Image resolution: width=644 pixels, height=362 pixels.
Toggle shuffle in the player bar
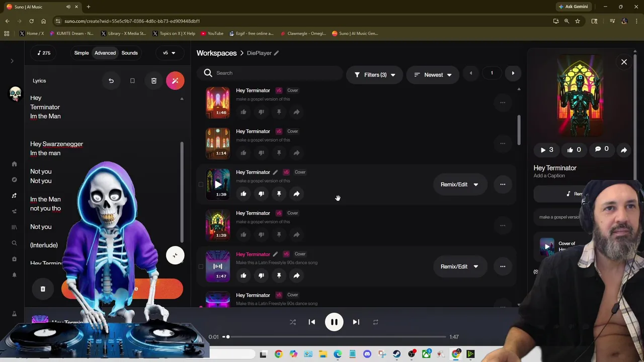(293, 322)
